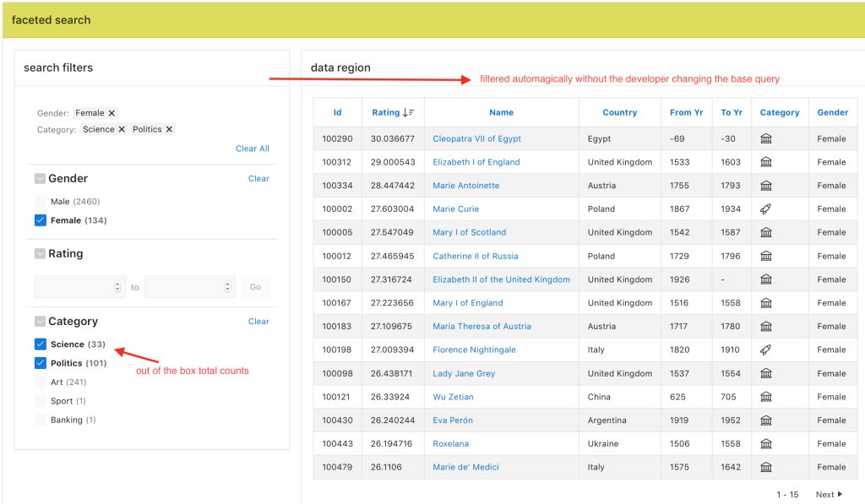
Task: Remove the Female filter chip
Action: pos(112,114)
